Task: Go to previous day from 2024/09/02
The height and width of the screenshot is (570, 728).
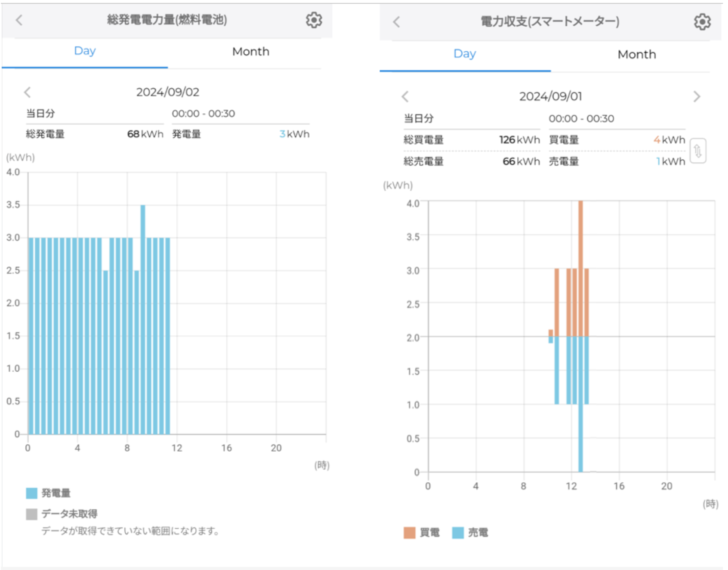Action: [27, 92]
